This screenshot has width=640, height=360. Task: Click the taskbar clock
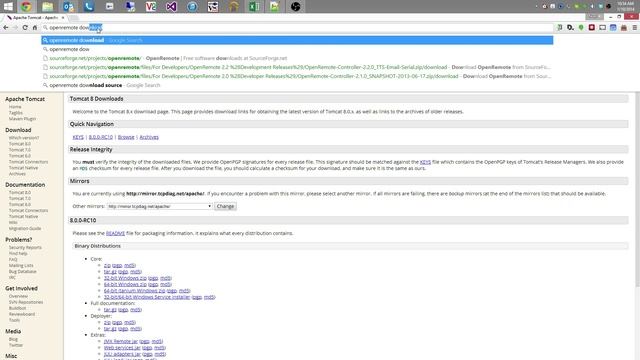[x=625, y=6]
